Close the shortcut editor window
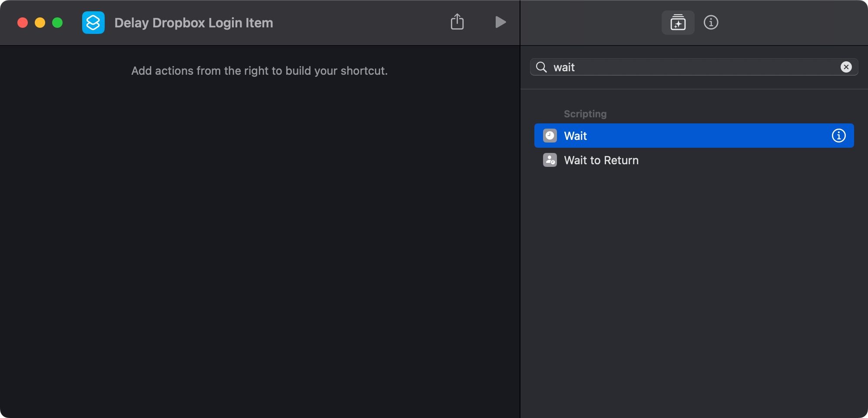The width and height of the screenshot is (868, 418). tap(23, 23)
